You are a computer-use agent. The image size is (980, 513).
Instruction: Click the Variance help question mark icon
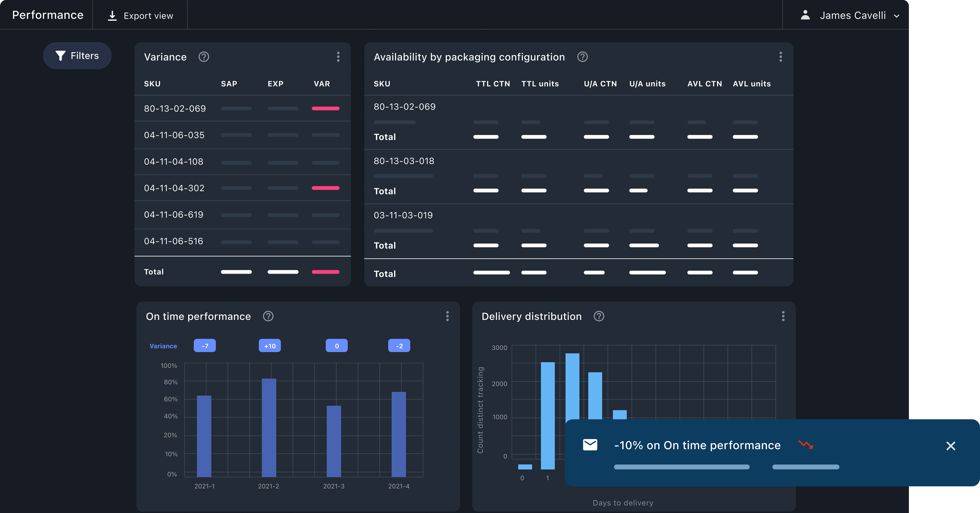(204, 57)
